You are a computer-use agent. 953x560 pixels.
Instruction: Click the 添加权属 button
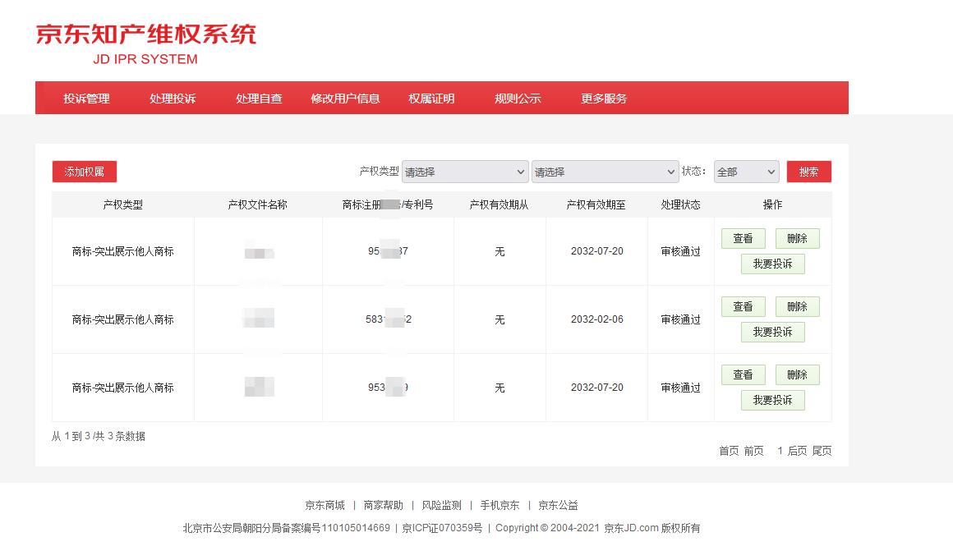pyautogui.click(x=83, y=171)
